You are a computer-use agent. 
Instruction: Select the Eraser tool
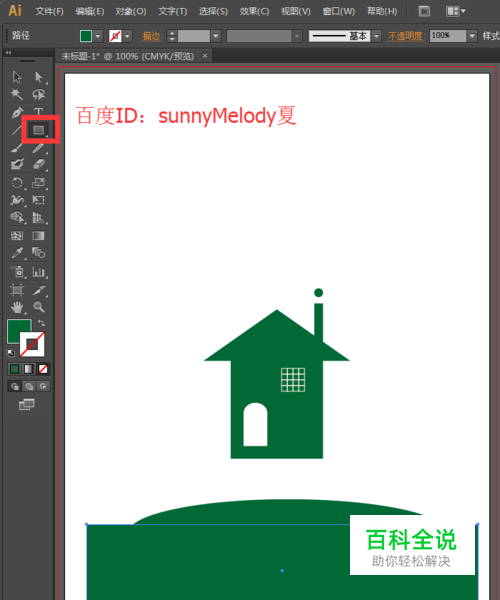pos(38,165)
